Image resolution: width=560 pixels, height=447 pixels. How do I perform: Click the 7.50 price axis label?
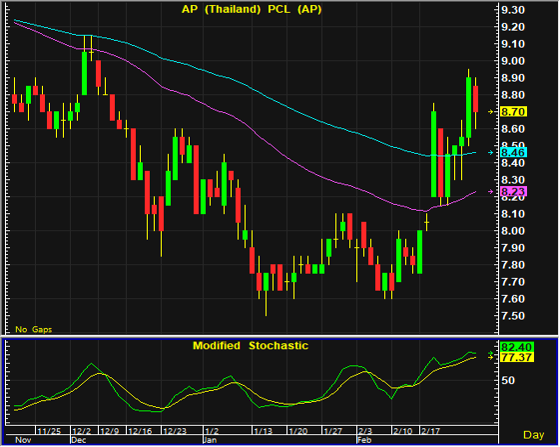tap(513, 316)
